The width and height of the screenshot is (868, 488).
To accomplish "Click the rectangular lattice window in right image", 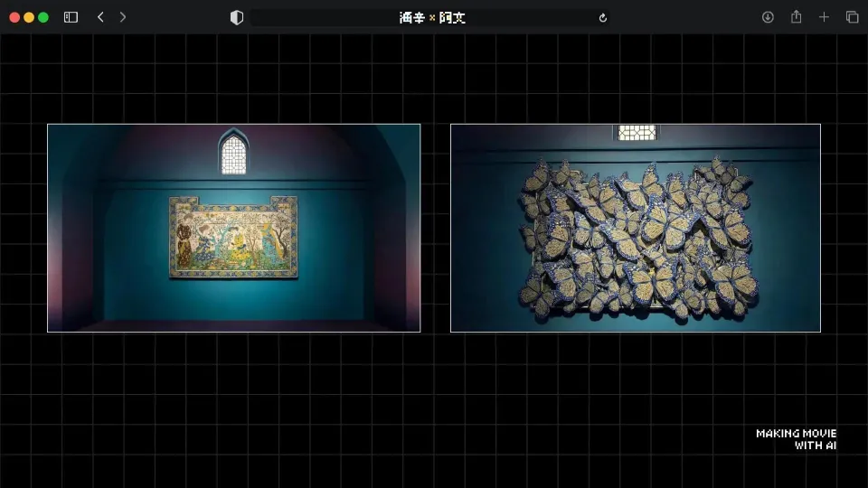I will [637, 133].
